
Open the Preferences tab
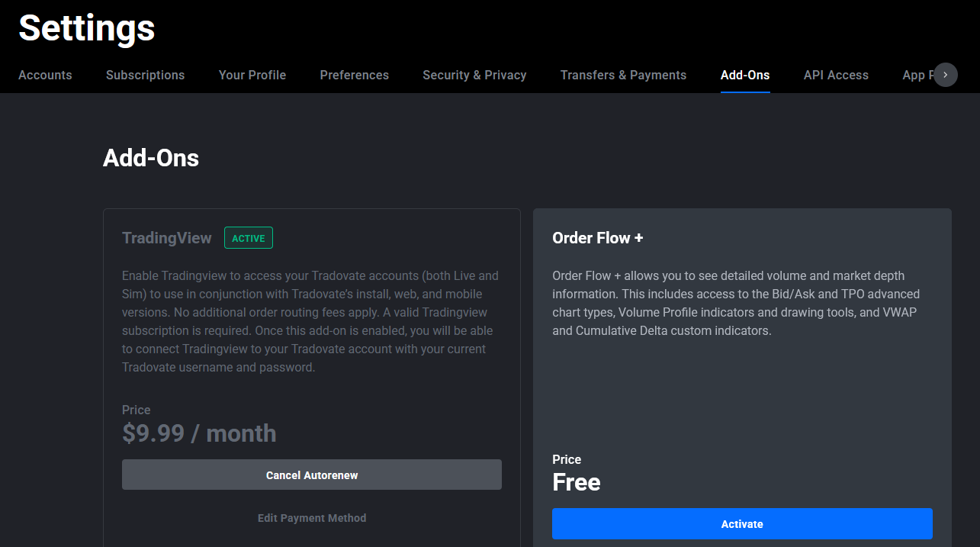point(355,75)
